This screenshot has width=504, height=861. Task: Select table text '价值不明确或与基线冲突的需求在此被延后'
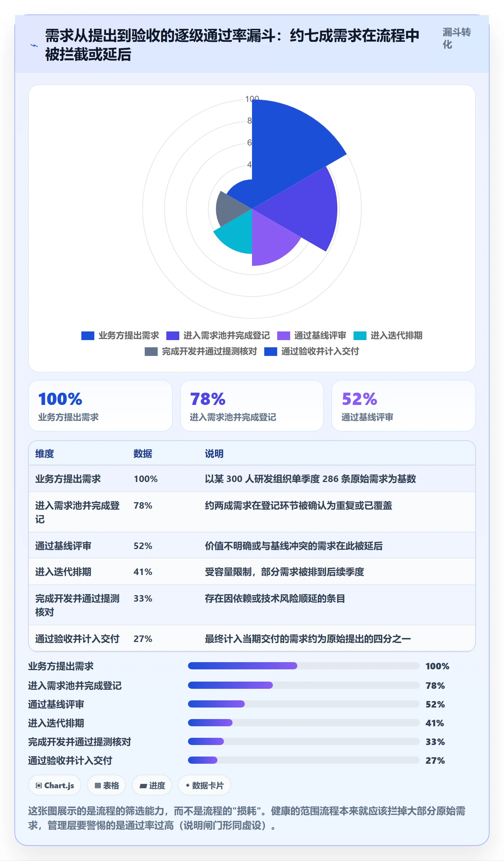(x=294, y=546)
